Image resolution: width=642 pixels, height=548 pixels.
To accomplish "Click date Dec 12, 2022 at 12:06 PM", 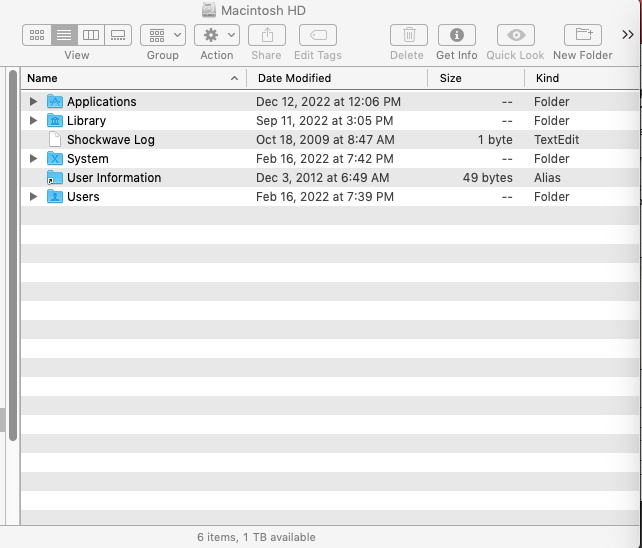I will [x=328, y=102].
